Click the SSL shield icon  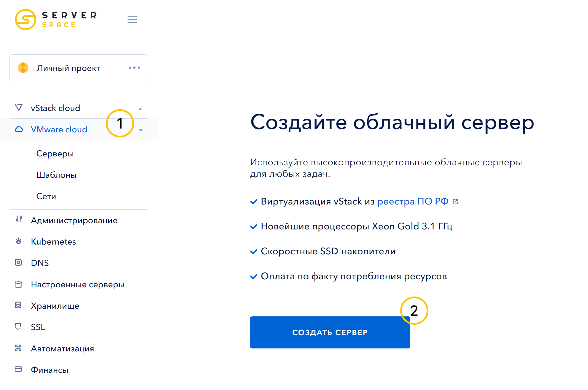(18, 326)
